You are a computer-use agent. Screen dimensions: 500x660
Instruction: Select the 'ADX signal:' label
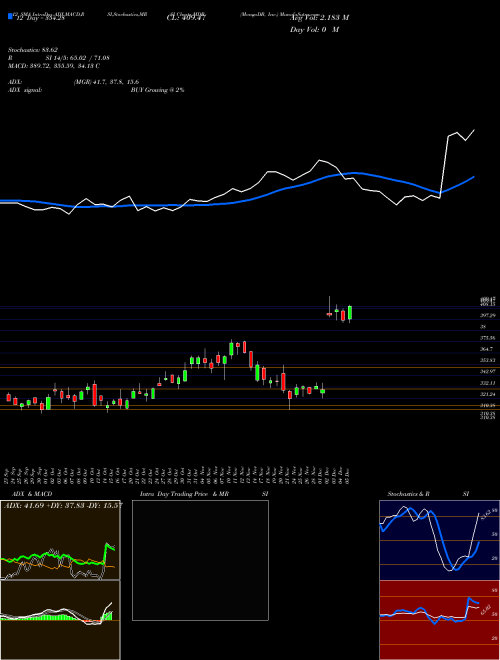coord(24,90)
